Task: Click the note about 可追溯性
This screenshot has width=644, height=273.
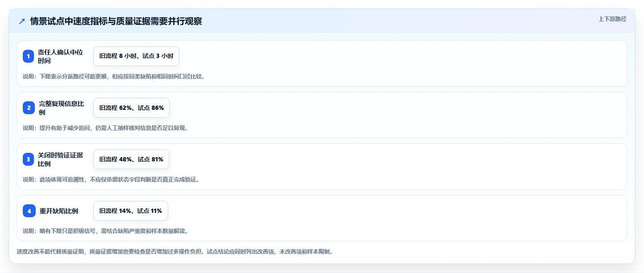Action: (x=111, y=179)
